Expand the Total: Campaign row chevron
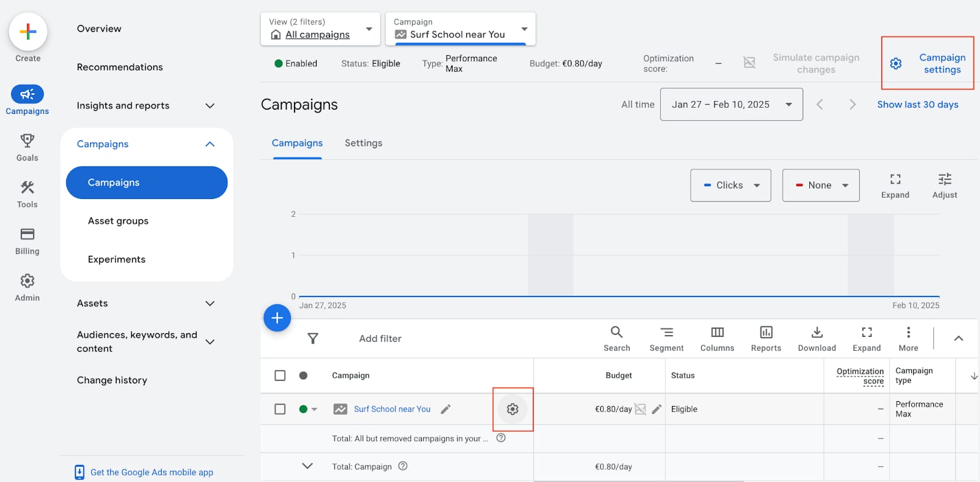This screenshot has width=980, height=482. 307,466
